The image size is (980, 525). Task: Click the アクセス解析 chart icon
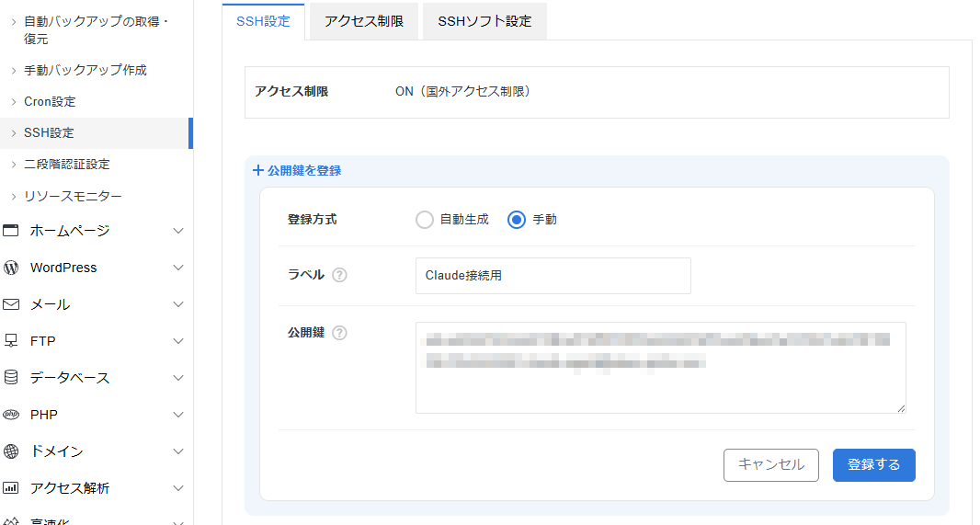pos(11,487)
